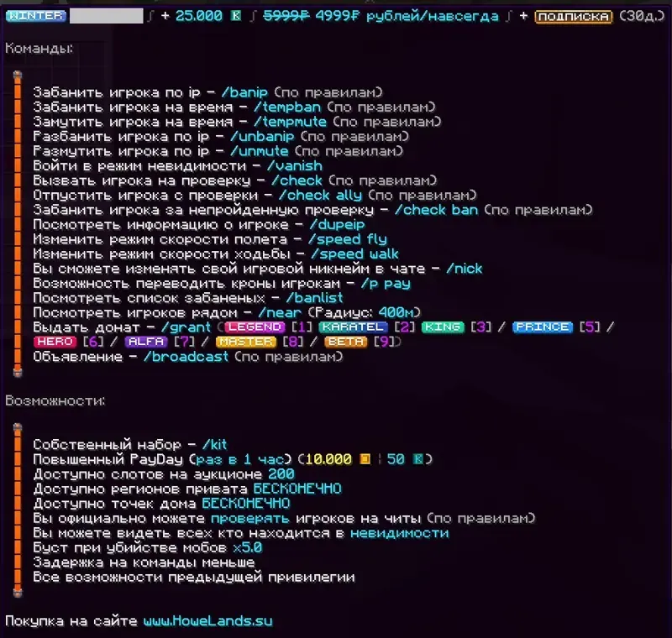Screen dimensions: 672x638
Task: Click БЕСКОНЕЧНО in the home points row
Action: (x=246, y=504)
